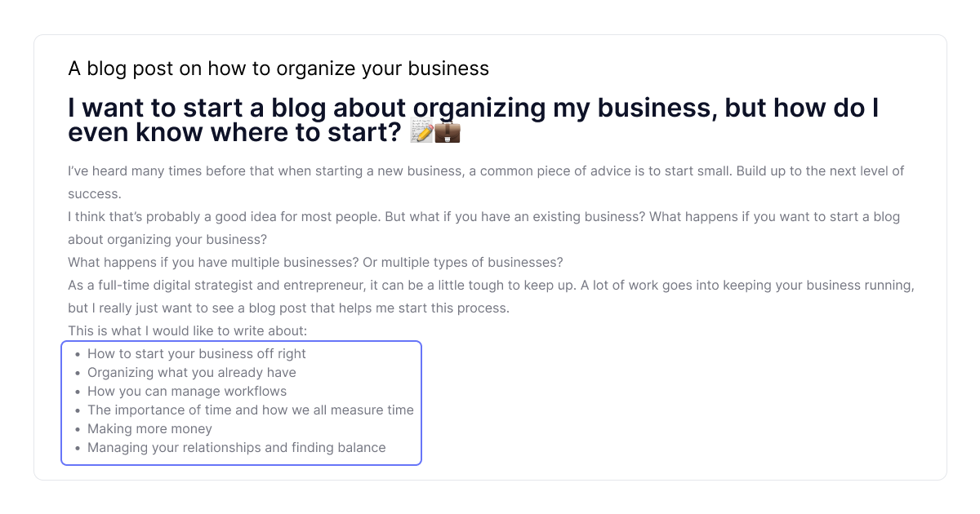
Task: Select the 'Making more money' bullet
Action: pos(149,429)
